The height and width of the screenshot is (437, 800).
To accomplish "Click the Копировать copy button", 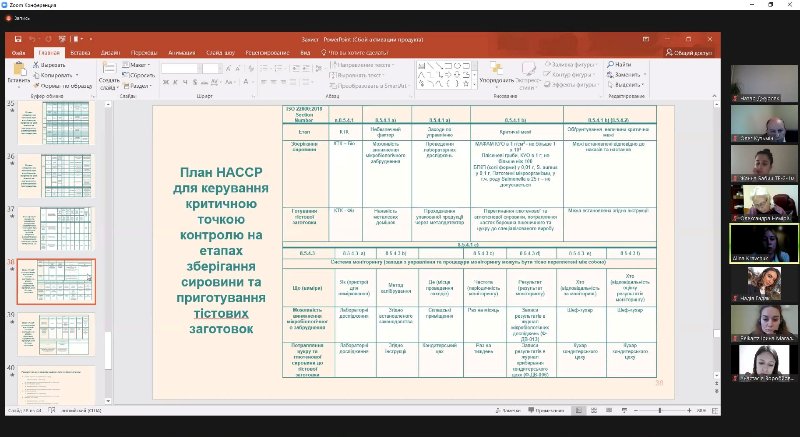I will coord(53,75).
